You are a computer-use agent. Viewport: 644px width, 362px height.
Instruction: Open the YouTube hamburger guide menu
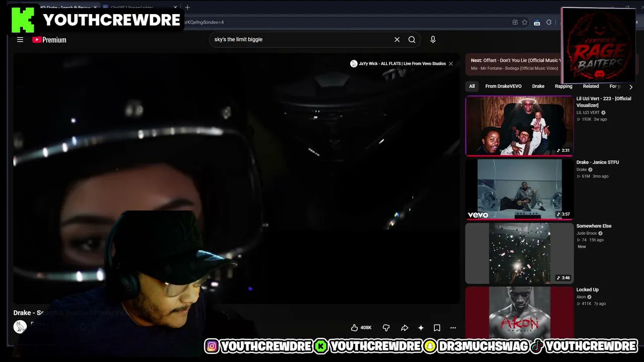pyautogui.click(x=20, y=40)
